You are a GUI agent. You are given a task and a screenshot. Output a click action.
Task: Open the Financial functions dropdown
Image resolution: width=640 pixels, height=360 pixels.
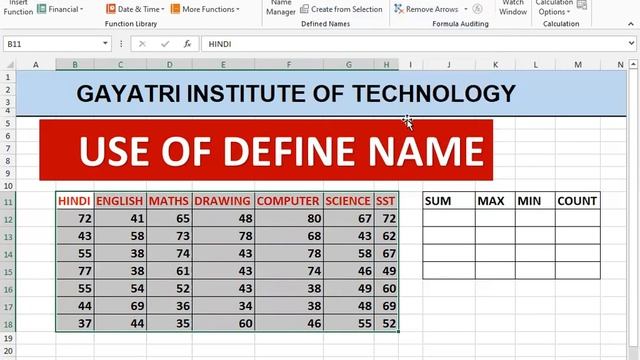pos(60,9)
